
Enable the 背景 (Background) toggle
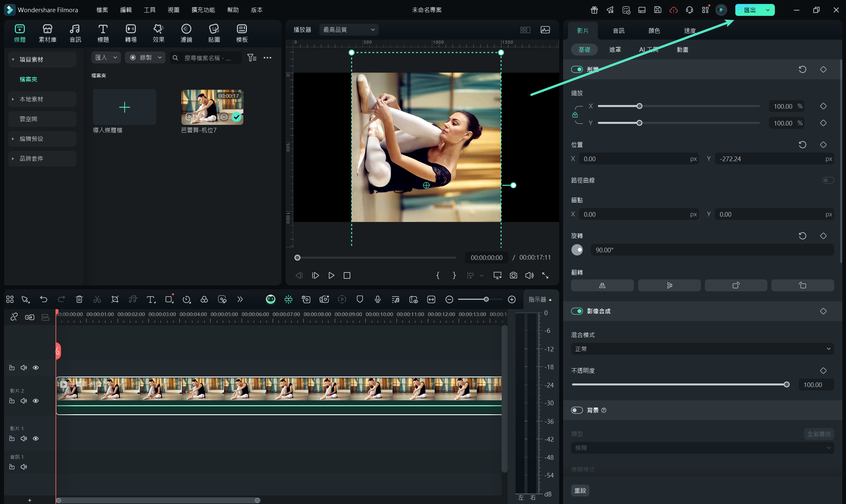pyautogui.click(x=577, y=410)
